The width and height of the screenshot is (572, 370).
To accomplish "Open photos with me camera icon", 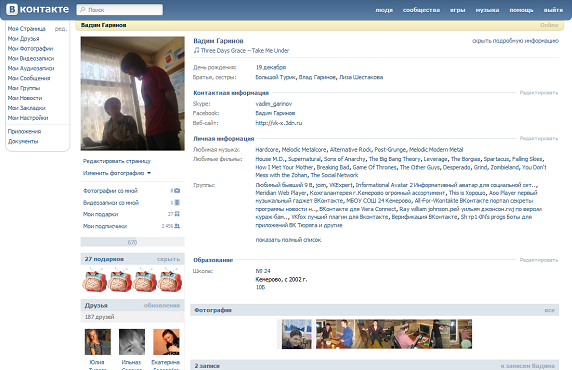I will [x=177, y=190].
